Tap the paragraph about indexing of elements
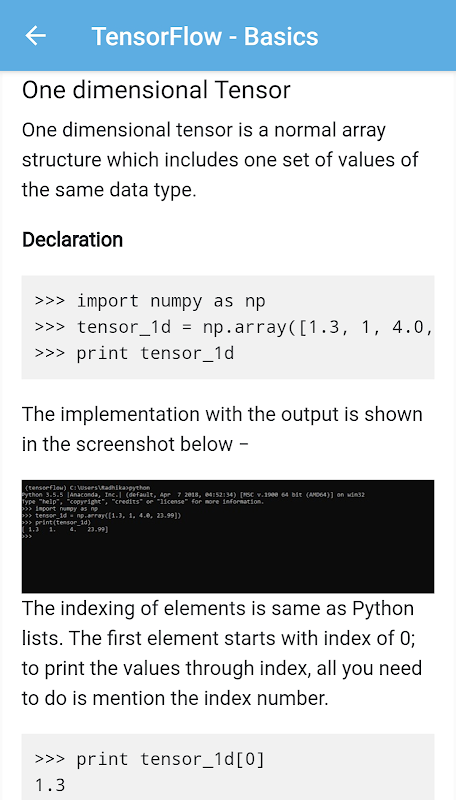Viewport: 456px width, 800px height. (x=222, y=654)
